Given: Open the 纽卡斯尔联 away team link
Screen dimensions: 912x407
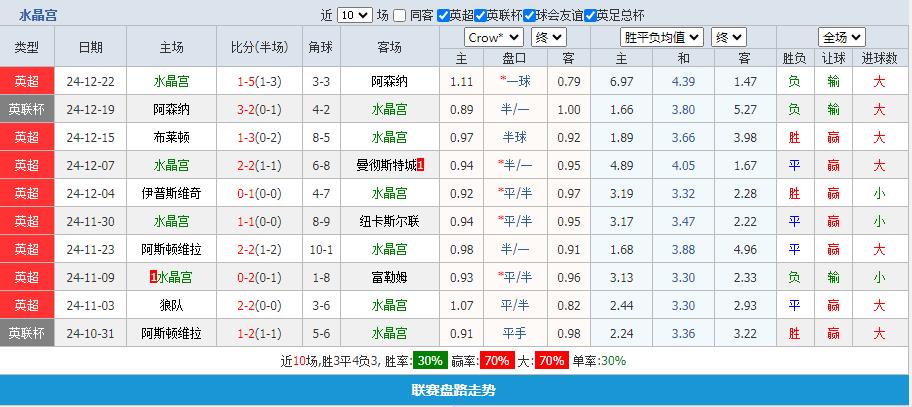Looking at the screenshot, I should [389, 221].
